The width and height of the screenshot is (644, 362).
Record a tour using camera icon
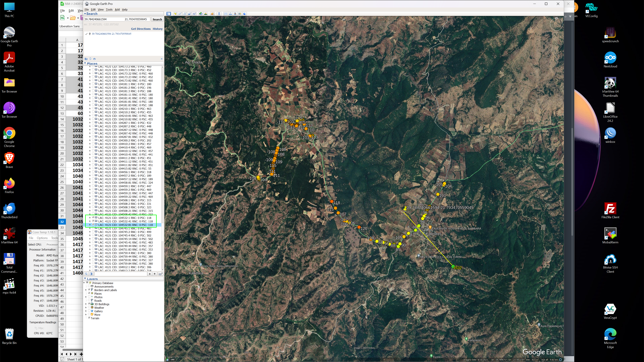pos(194,14)
